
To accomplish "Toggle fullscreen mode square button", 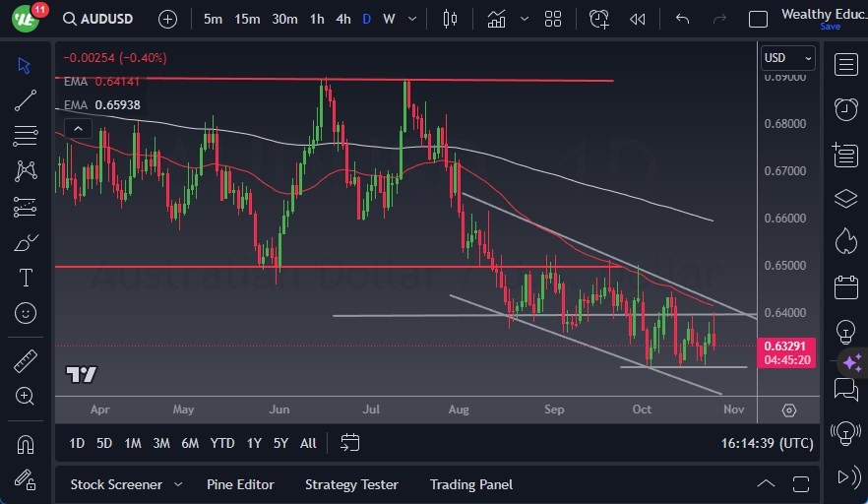I will coord(758,19).
